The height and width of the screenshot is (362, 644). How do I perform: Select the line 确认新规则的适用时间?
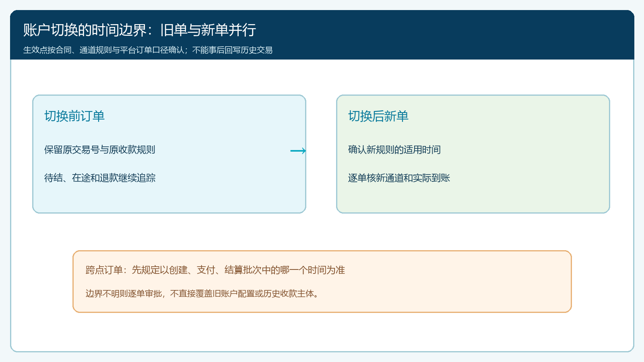point(394,150)
